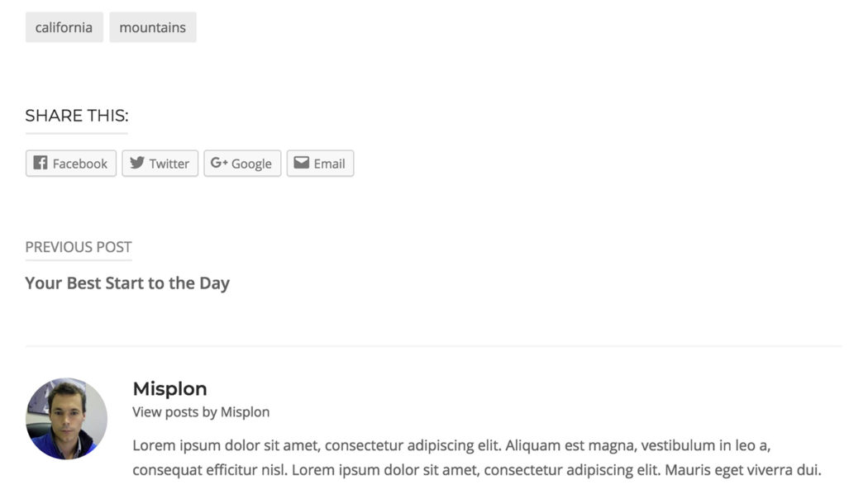Share this post on Facebook

[x=70, y=163]
